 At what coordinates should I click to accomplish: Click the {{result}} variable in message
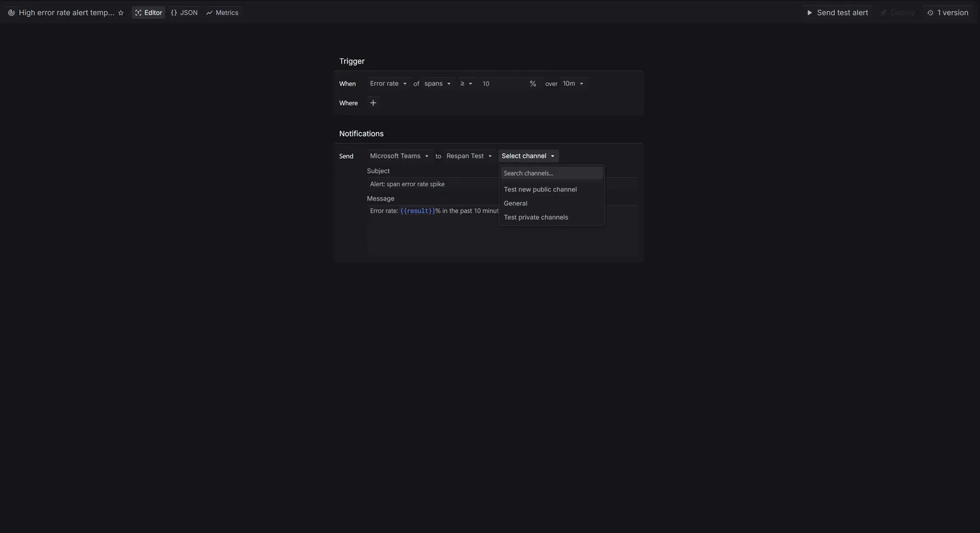pyautogui.click(x=418, y=211)
